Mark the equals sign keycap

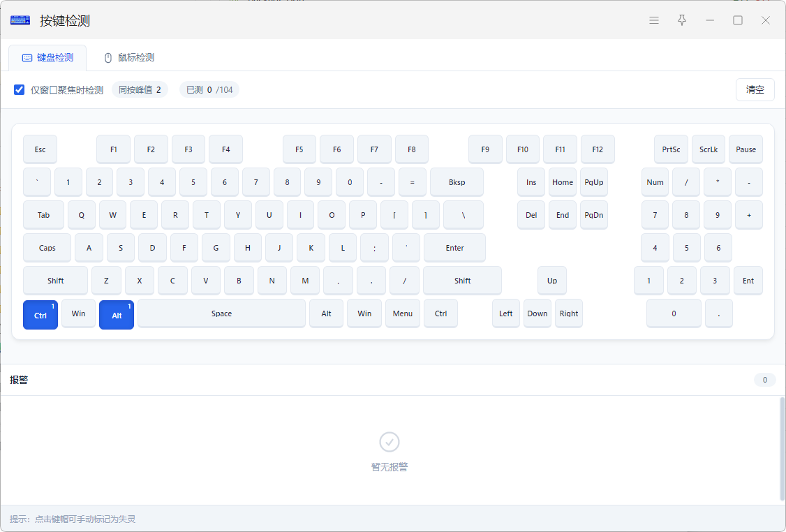[413, 182]
